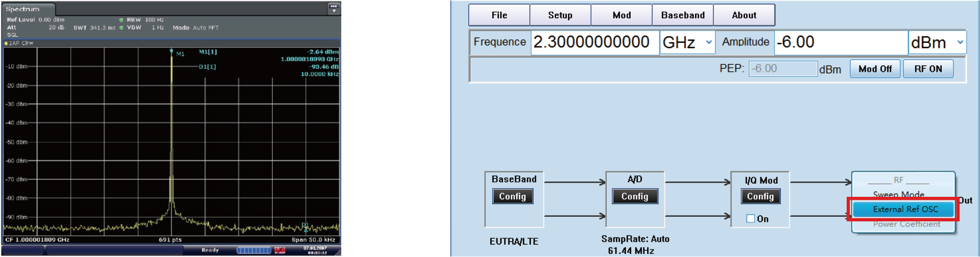The image size is (980, 257).
Task: Toggle the RF ON button
Action: (x=928, y=69)
